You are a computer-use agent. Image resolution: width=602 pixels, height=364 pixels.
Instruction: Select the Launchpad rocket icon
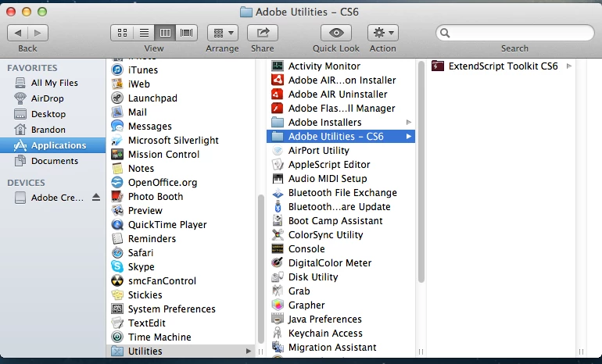coord(117,98)
